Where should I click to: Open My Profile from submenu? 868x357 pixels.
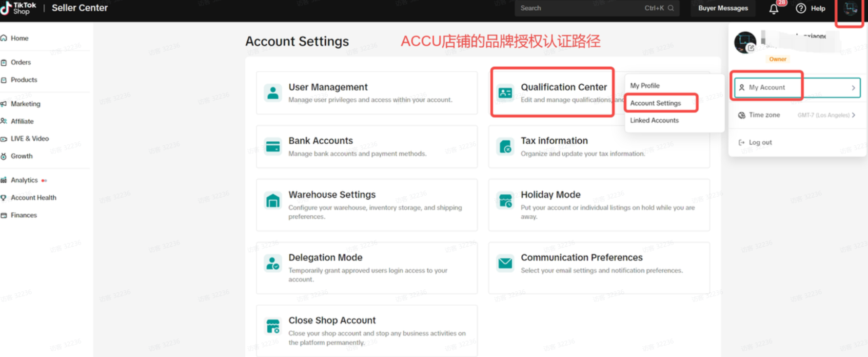point(645,86)
